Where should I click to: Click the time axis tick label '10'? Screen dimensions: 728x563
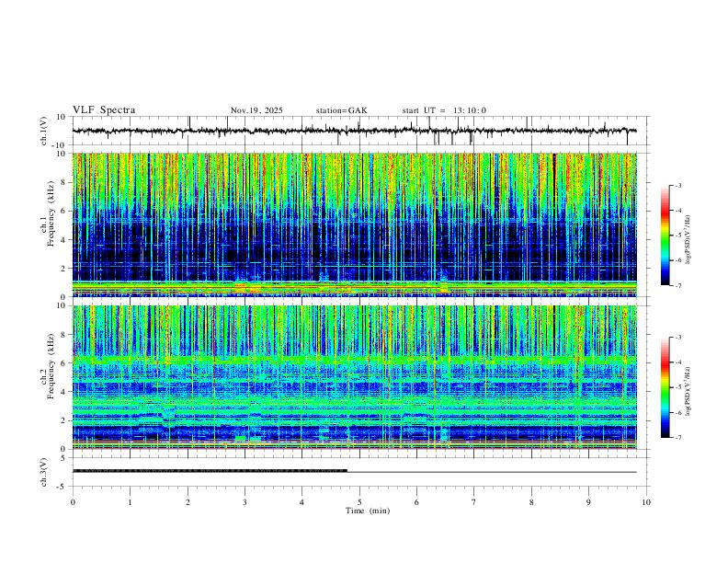coord(646,502)
